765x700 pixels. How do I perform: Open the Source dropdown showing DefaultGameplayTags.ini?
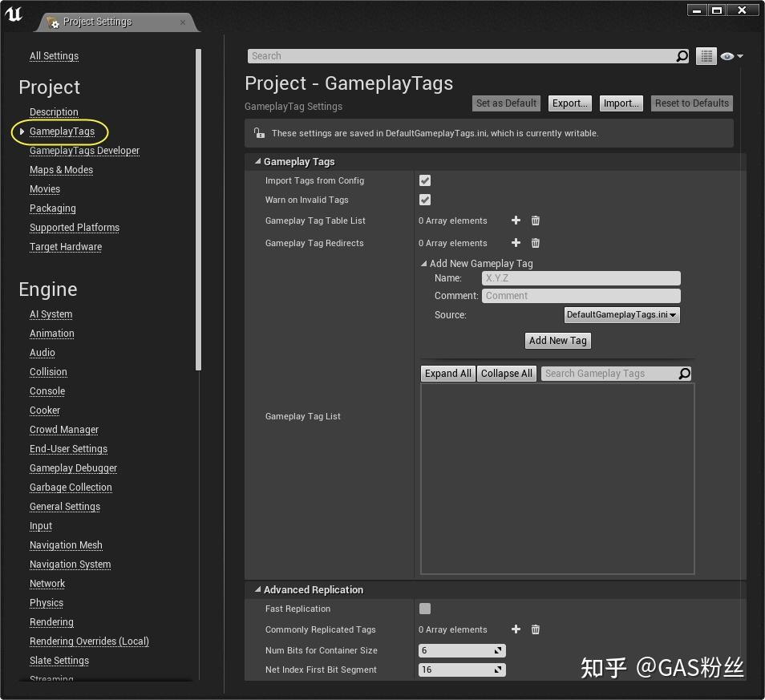tap(621, 314)
